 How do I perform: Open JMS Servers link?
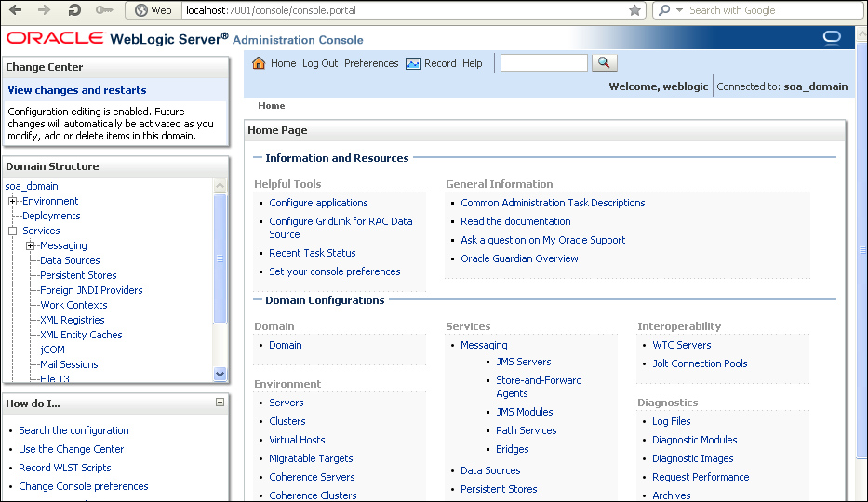click(523, 363)
